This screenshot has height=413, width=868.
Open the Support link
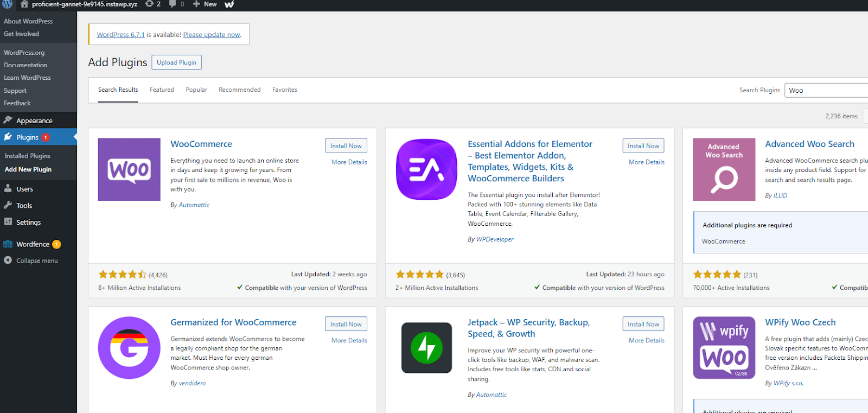15,91
